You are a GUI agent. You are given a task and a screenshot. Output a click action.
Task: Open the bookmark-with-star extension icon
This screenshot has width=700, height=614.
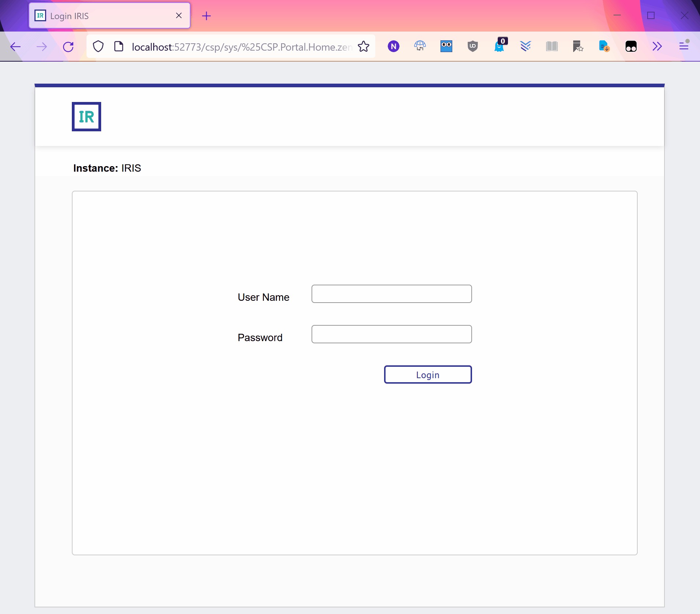click(578, 47)
